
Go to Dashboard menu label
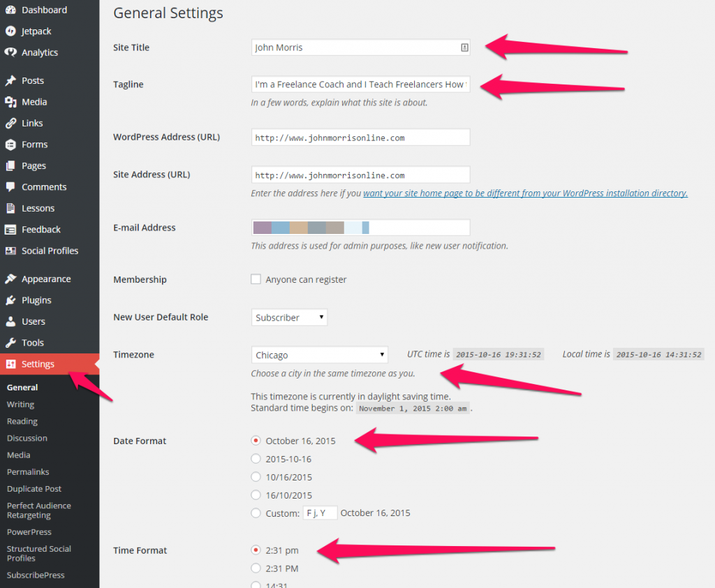44,10
